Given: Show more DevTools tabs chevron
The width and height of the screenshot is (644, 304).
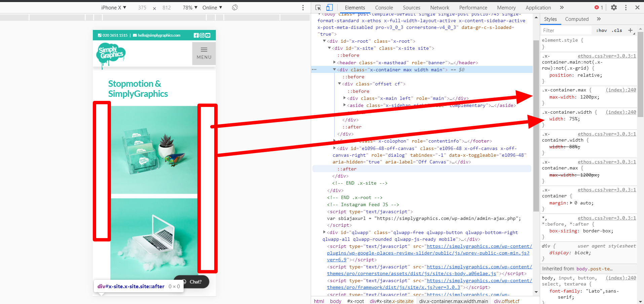Looking at the screenshot, I should (x=562, y=7).
